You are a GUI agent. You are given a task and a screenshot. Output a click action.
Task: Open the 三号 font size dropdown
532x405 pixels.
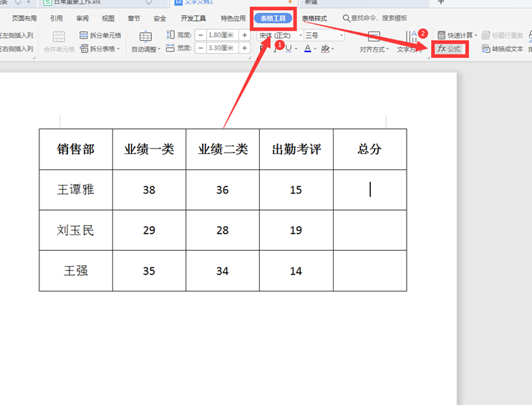[x=342, y=35]
